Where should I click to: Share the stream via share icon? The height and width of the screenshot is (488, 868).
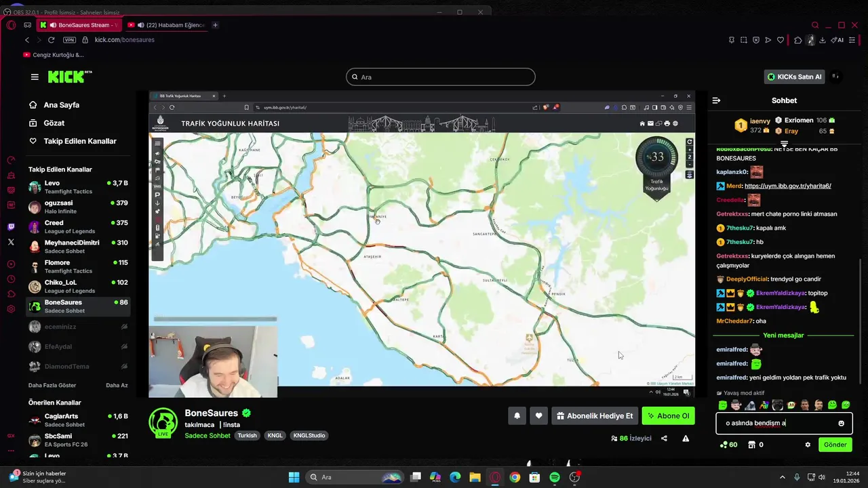664,439
